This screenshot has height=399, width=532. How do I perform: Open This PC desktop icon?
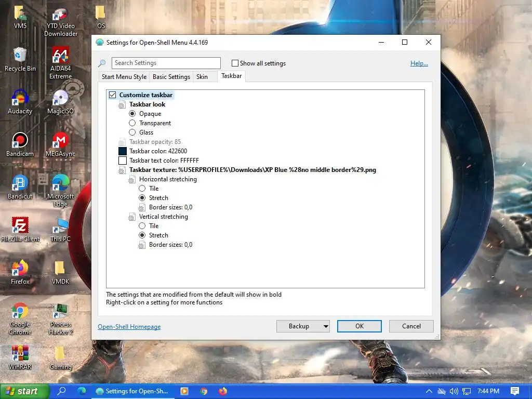pos(60,230)
